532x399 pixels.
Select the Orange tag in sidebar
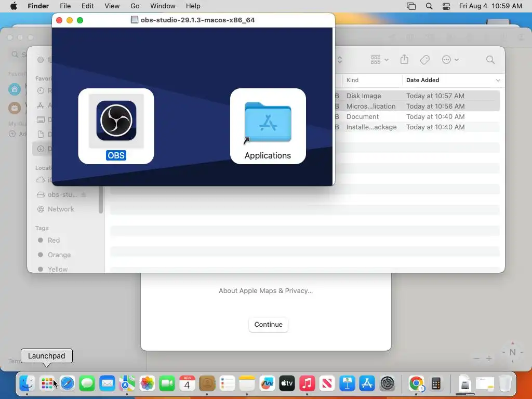tap(59, 255)
